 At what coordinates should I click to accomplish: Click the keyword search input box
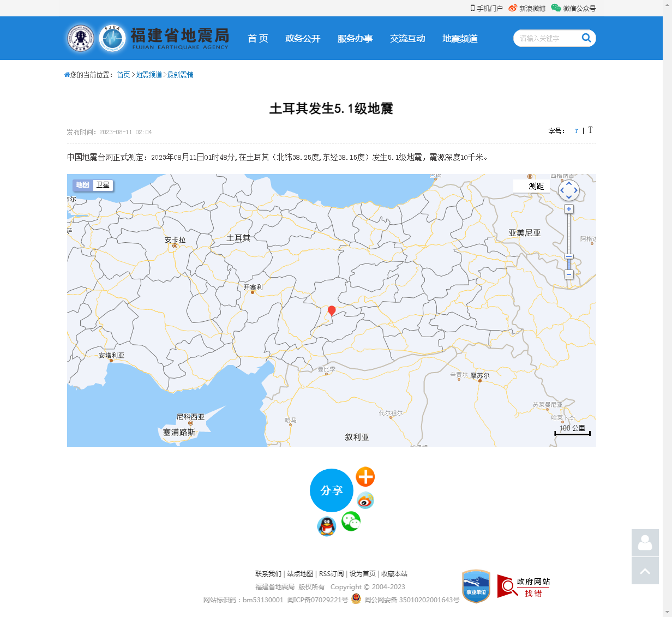point(548,38)
